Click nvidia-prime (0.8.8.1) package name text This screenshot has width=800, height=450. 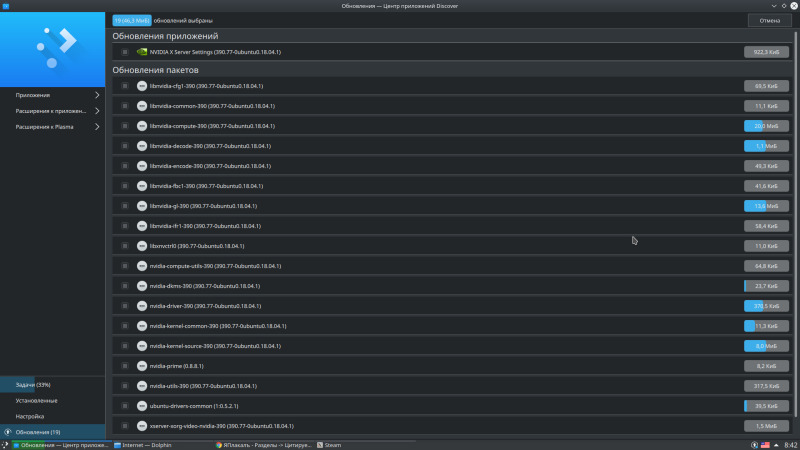[x=177, y=366]
